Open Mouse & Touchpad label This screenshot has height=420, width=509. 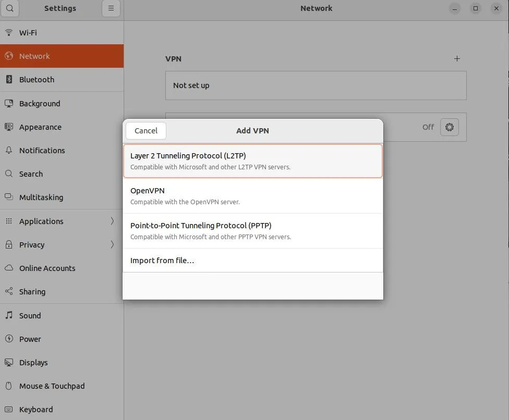52,386
